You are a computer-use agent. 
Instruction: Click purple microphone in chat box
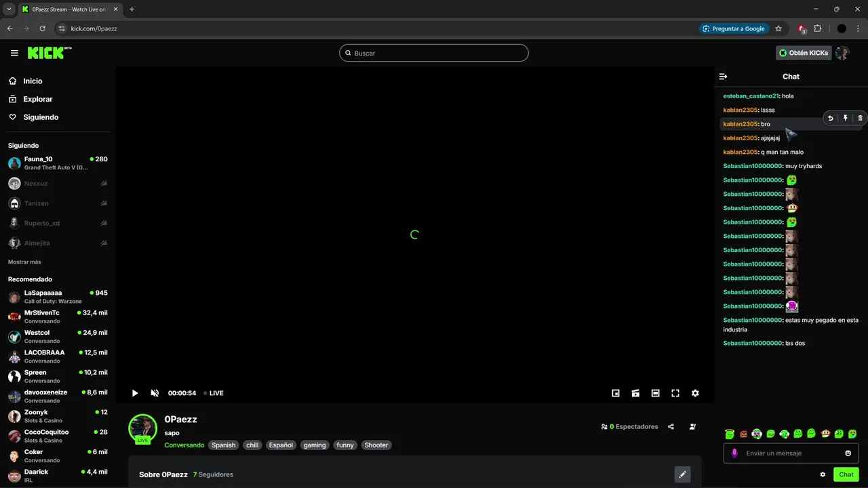[x=734, y=453]
